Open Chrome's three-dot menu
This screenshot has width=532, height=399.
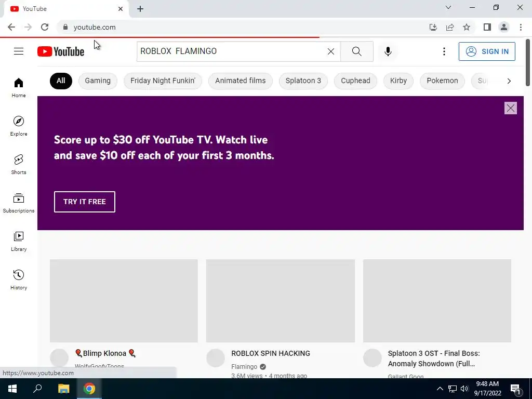click(521, 27)
